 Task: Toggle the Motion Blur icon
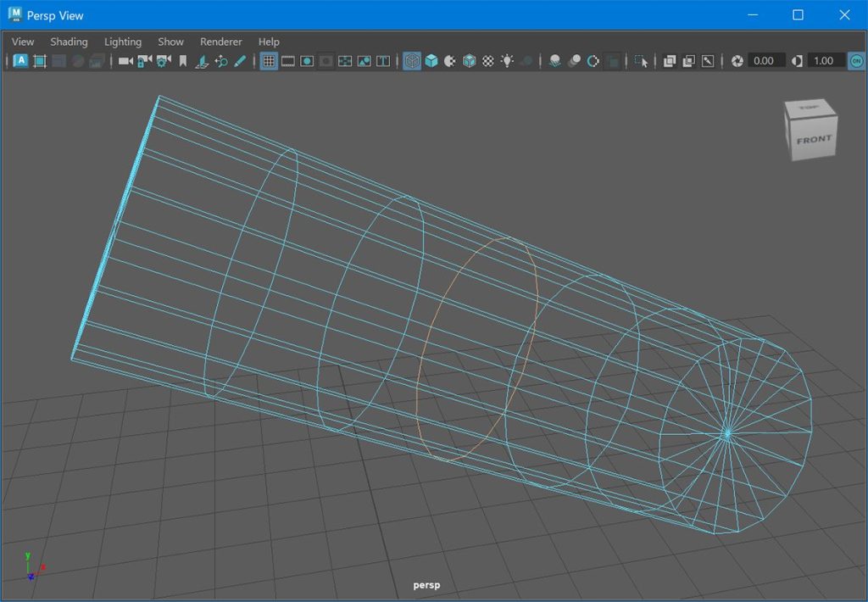pyautogui.click(x=574, y=61)
